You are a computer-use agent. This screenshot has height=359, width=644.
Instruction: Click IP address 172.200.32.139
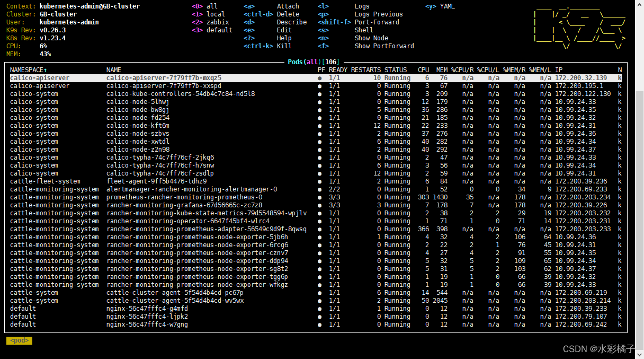coord(581,78)
